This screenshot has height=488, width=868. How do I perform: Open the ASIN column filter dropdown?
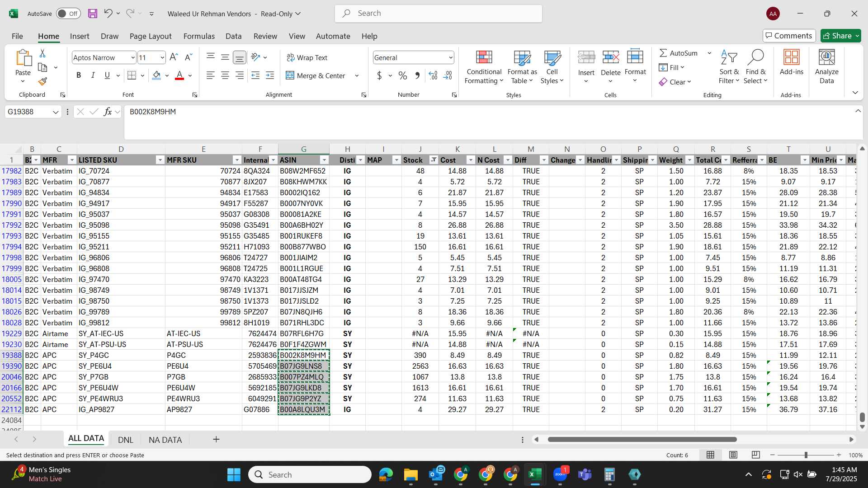click(324, 160)
